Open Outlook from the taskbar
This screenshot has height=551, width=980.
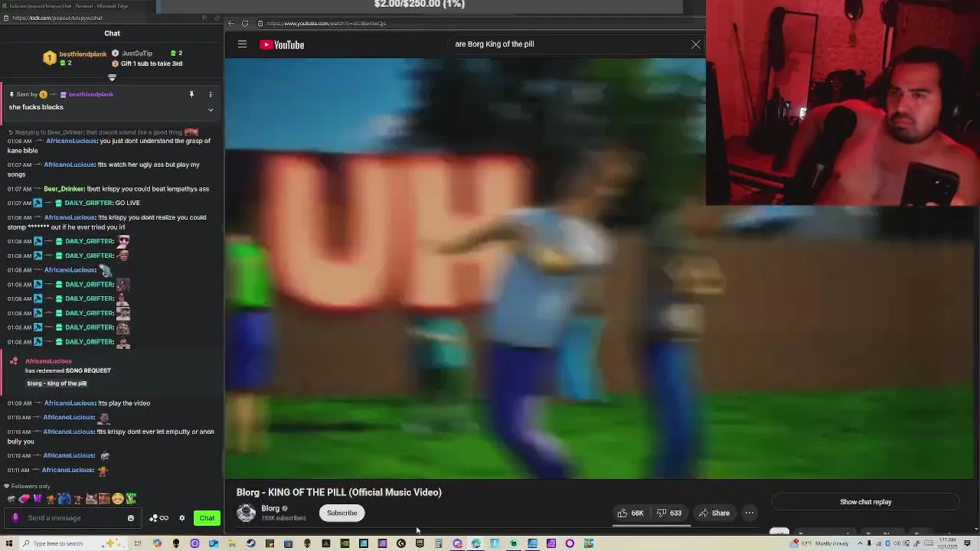click(x=214, y=543)
